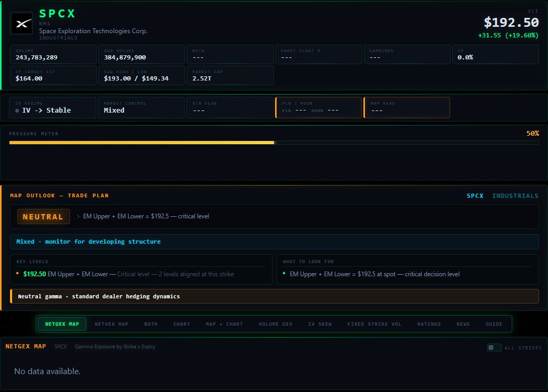The image size is (548, 392).
Task: Click the Volume value 243,783,289
Action: pos(36,57)
